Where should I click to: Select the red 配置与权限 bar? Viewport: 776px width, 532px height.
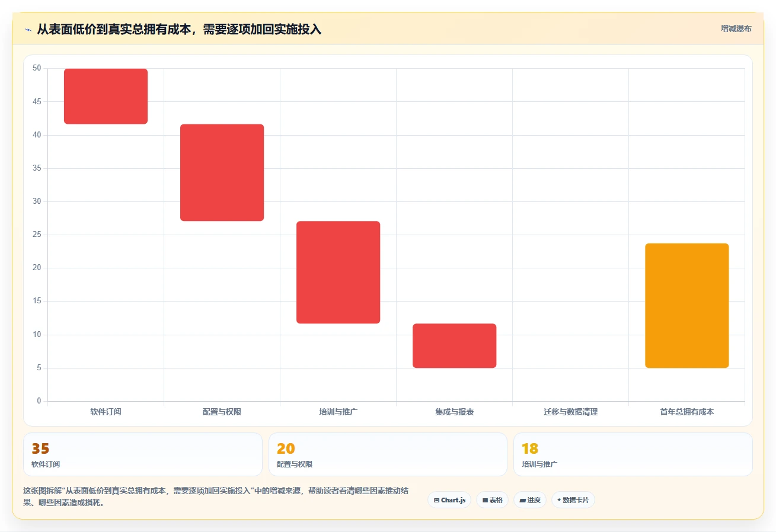coord(222,172)
